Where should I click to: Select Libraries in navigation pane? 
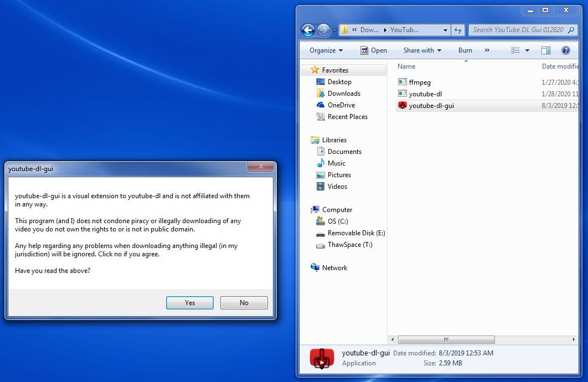pyautogui.click(x=334, y=140)
